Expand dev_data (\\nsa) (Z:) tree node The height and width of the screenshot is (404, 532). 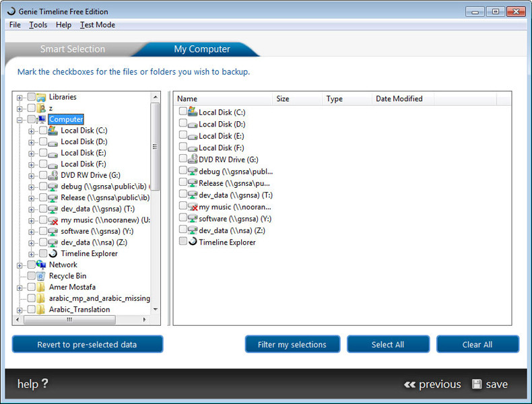tap(31, 243)
